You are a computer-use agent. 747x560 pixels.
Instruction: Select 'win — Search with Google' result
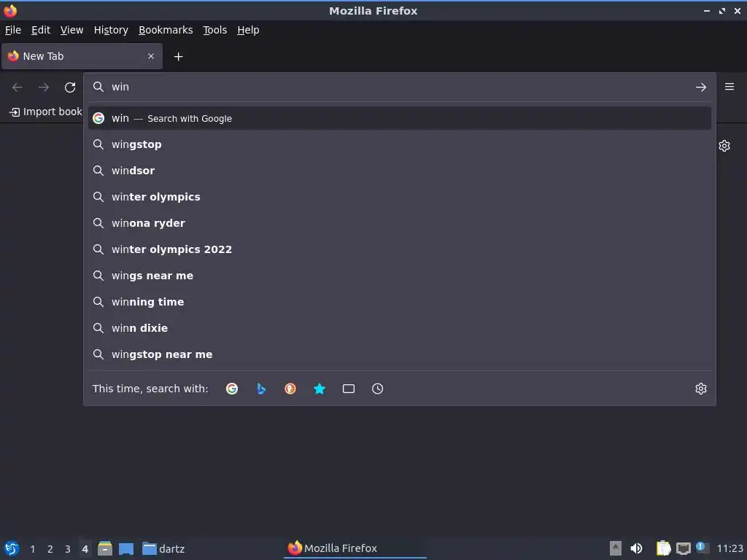(399, 118)
